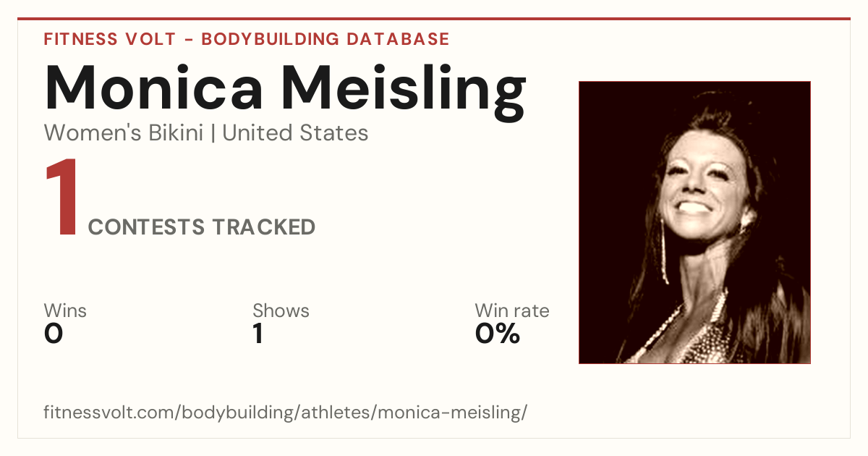Click the Win rate label
Screen dimensions: 868x456
point(512,311)
